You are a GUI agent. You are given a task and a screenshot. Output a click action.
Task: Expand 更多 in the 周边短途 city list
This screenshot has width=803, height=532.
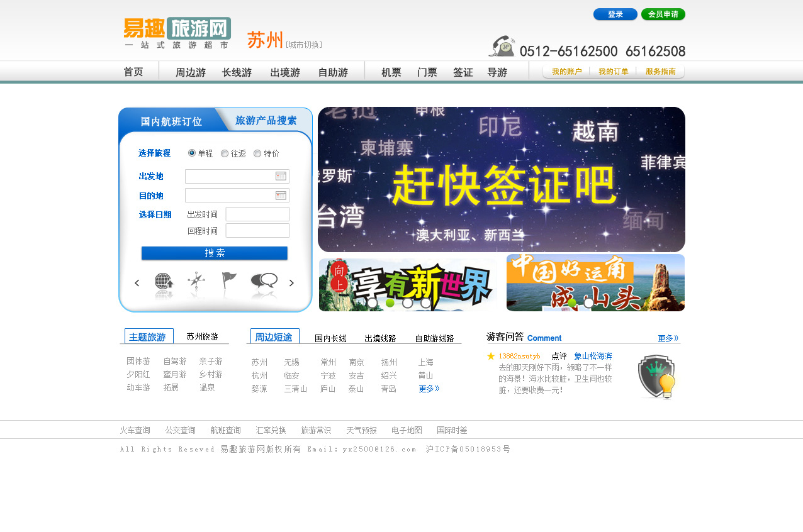point(429,389)
